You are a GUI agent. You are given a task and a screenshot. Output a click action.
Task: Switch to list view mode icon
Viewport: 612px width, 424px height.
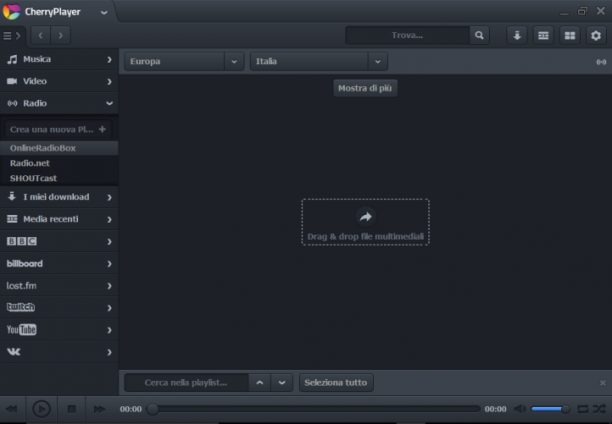[x=543, y=36]
